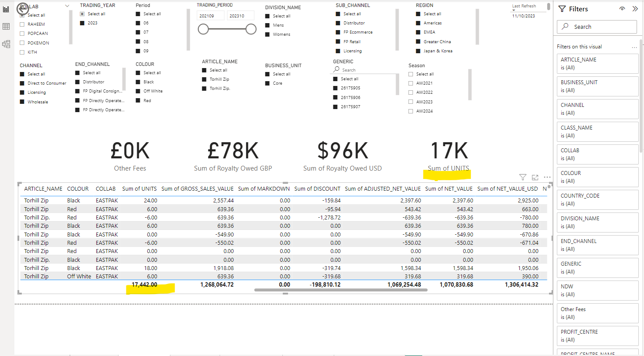Toggle the 2023 TRADING_YEAR checkbox

click(x=82, y=23)
